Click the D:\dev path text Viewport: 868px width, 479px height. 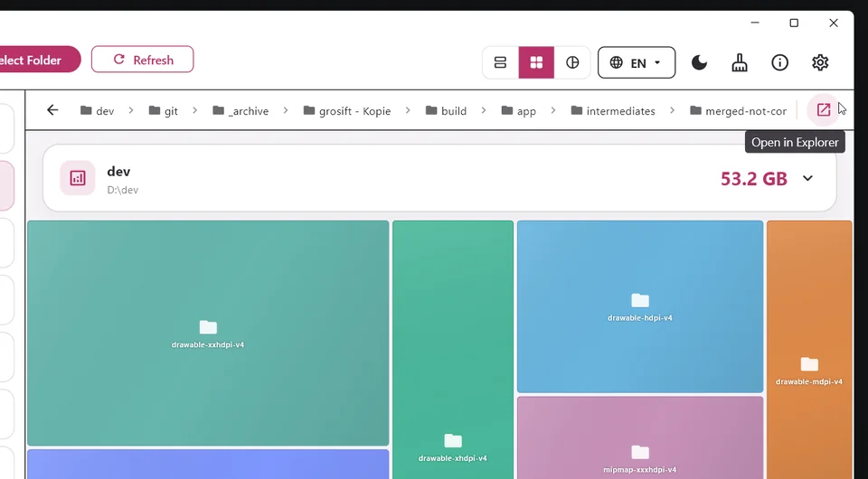123,190
